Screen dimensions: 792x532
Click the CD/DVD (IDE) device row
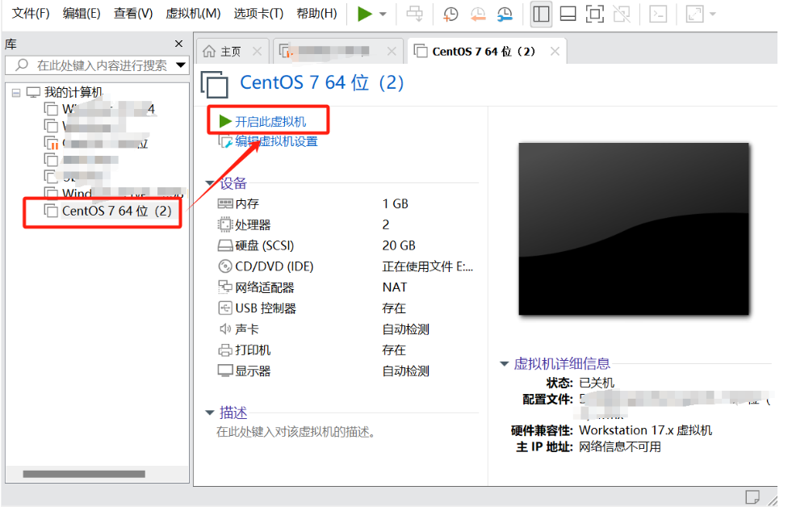coord(346,266)
